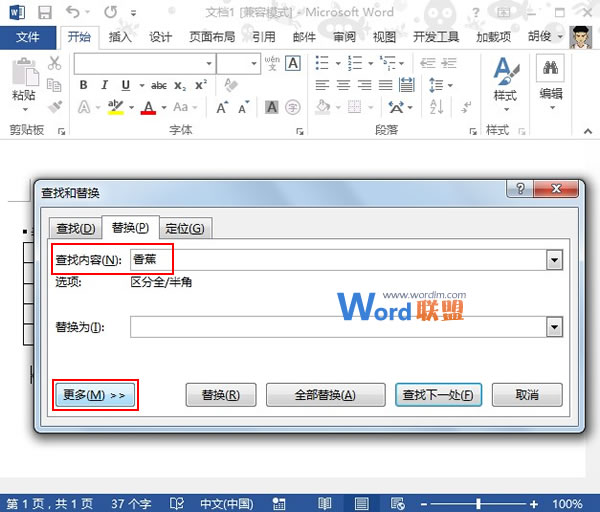Viewport: 600px width, 512px height.
Task: Click the Cut scissors icon
Action: click(54, 63)
